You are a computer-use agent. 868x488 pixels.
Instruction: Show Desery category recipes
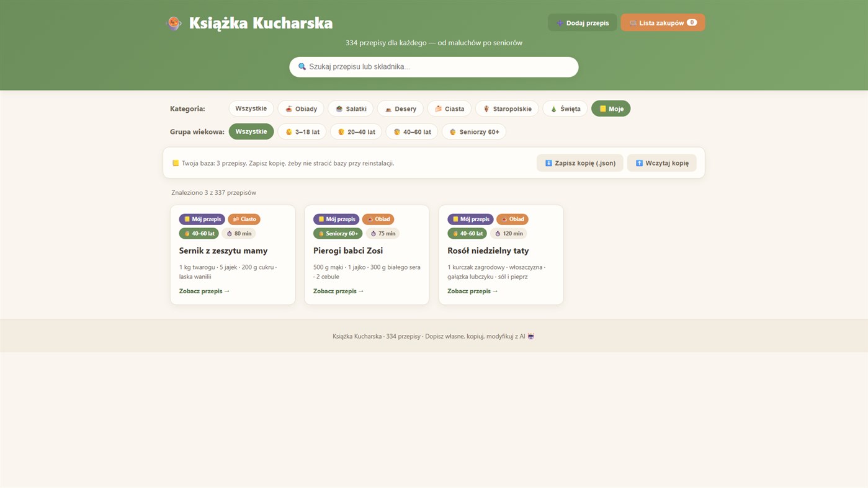[x=400, y=109]
